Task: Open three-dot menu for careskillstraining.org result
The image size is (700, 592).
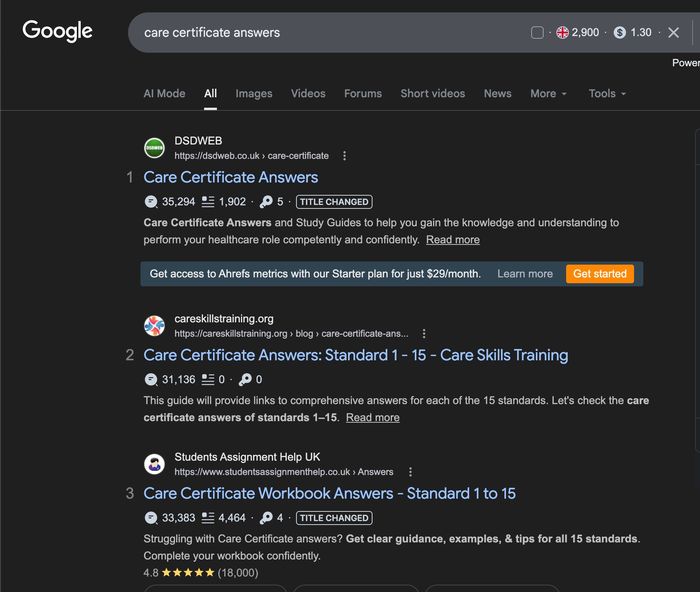Action: [424, 334]
